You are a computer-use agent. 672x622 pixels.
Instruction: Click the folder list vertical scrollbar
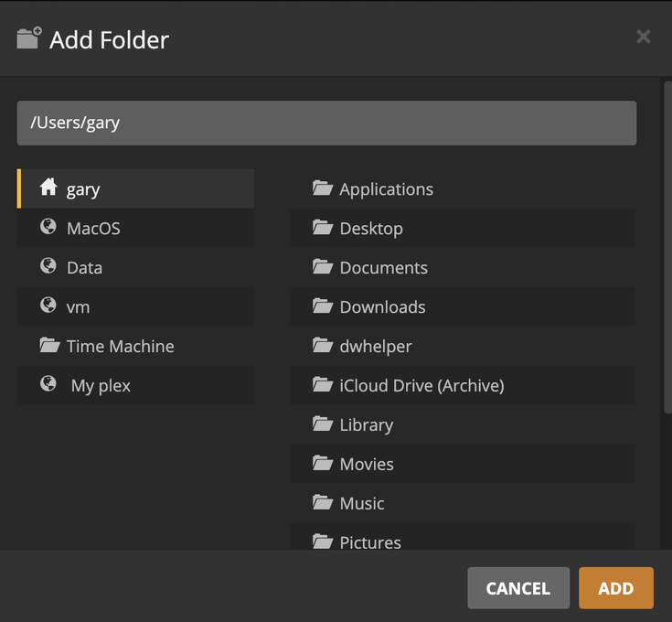click(667, 247)
